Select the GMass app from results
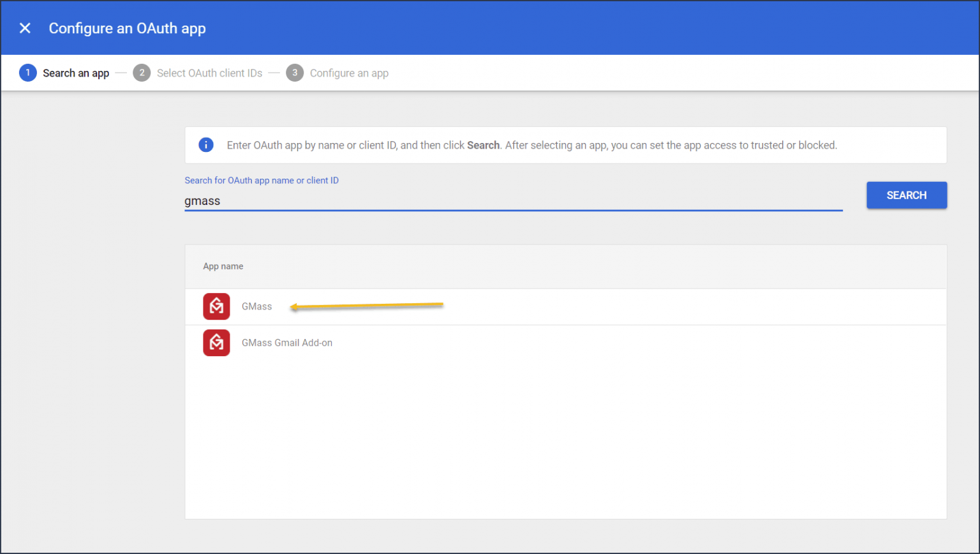Viewport: 980px width, 554px height. click(x=257, y=306)
